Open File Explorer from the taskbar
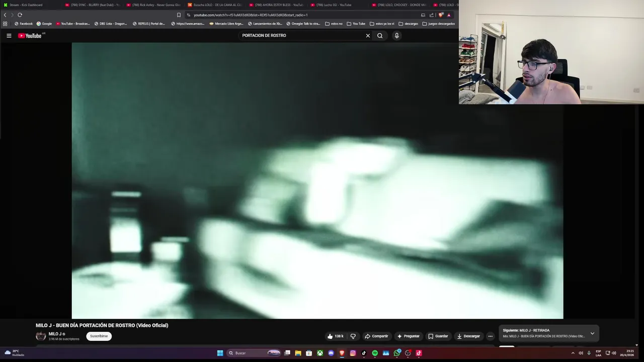This screenshot has height=362, width=644. [x=298, y=353]
